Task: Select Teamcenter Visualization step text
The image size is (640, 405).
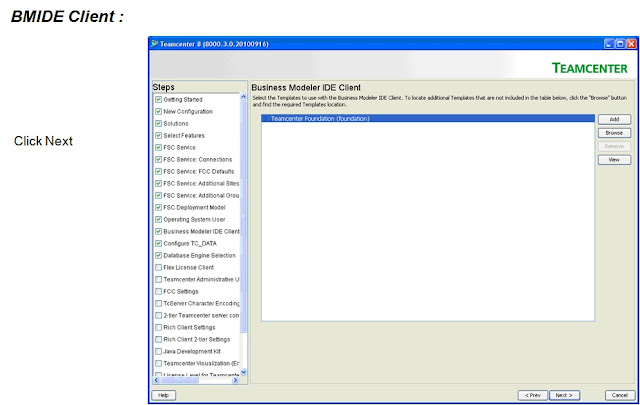Action: (201, 363)
